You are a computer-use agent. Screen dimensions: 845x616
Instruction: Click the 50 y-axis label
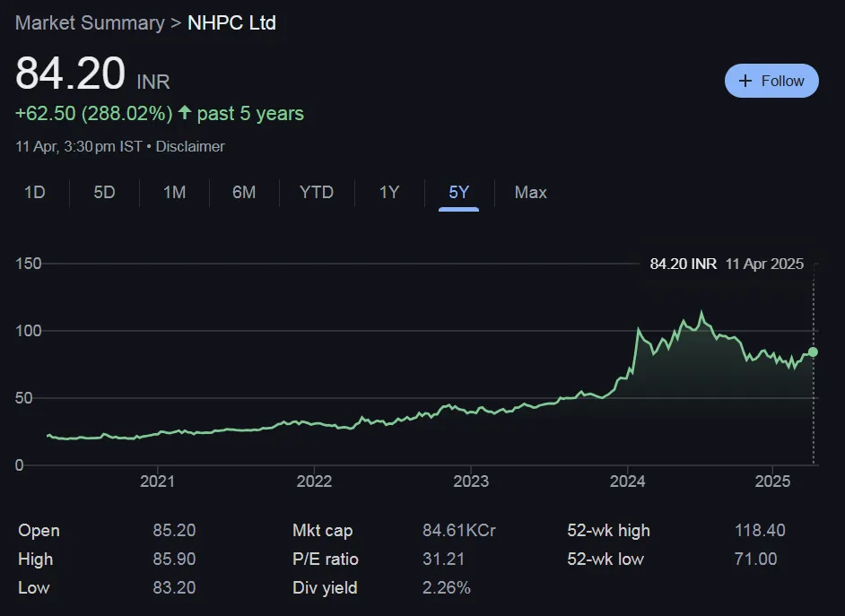click(23, 398)
